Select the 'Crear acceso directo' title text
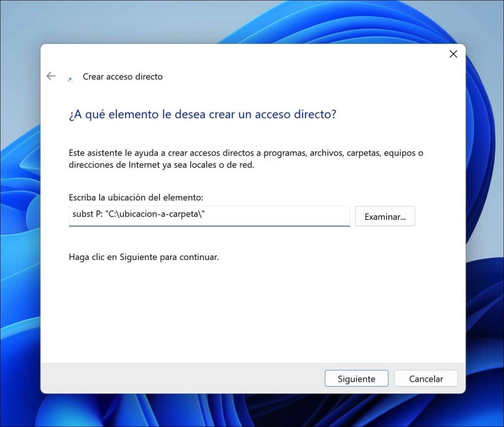 click(123, 76)
